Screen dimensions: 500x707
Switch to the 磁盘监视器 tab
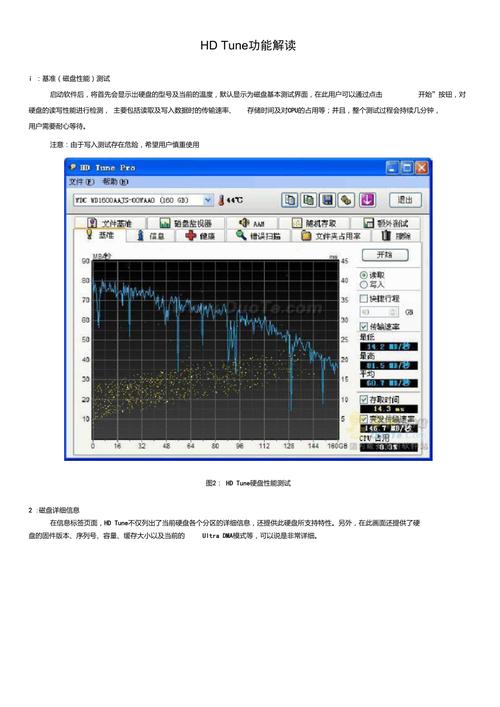[186, 223]
